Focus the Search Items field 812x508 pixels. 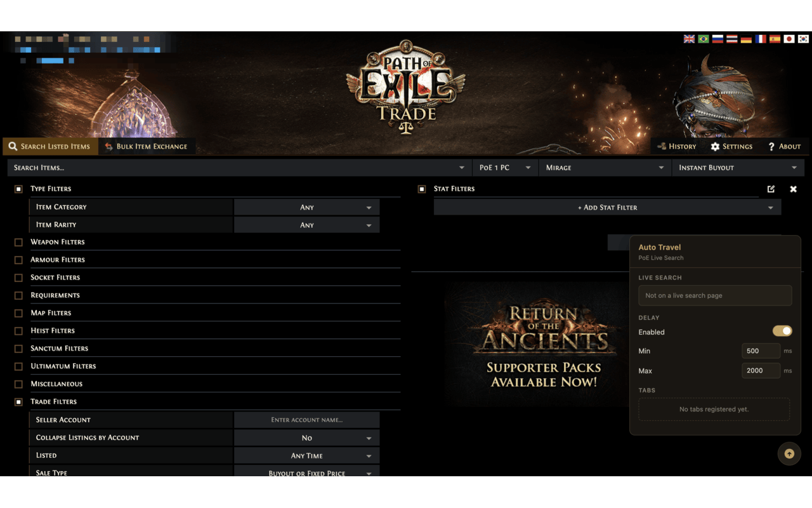(239, 168)
